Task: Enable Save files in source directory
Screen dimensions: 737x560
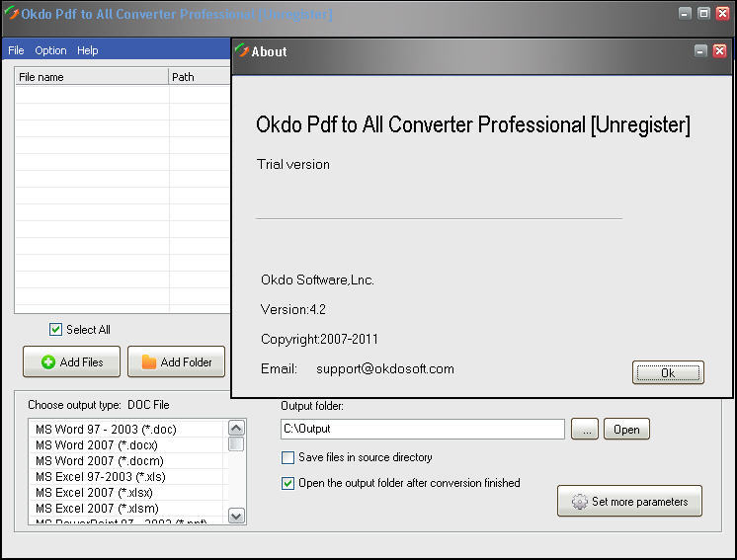Action: pos(287,457)
